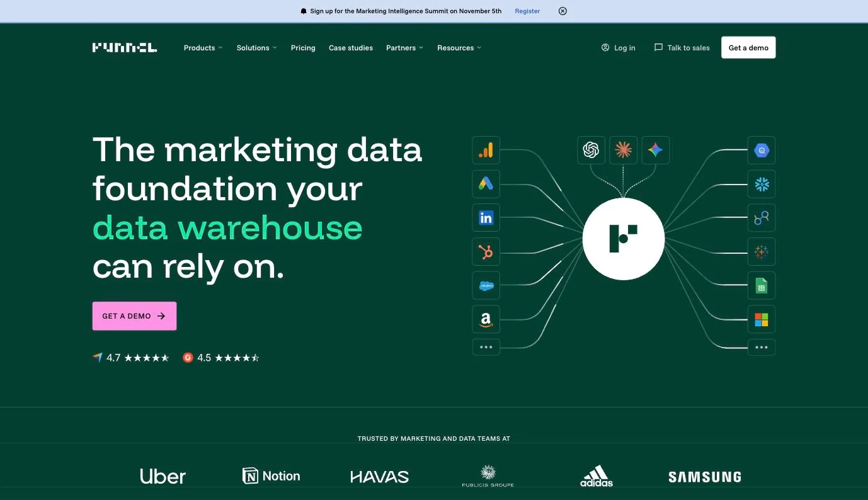This screenshot has height=500, width=868.
Task: Open Talk to sales chat
Action: coord(682,48)
